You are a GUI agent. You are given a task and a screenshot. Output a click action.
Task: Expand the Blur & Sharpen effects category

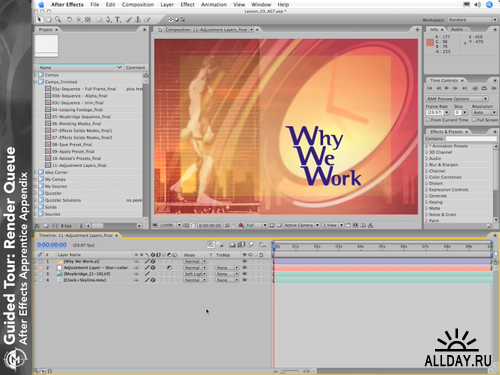click(427, 165)
